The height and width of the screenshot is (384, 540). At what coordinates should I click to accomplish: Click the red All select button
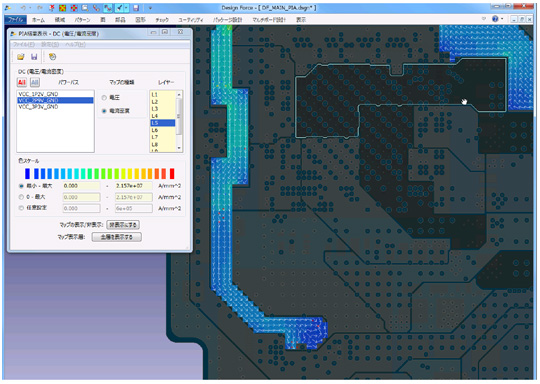pyautogui.click(x=22, y=82)
